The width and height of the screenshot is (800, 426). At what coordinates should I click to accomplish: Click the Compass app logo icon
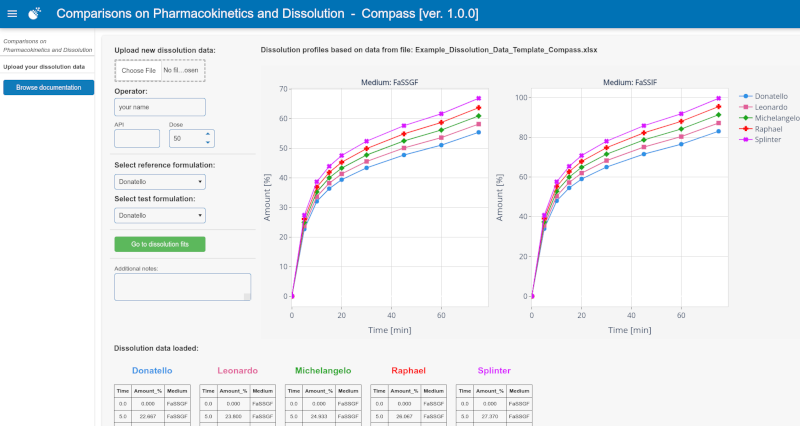(35, 14)
